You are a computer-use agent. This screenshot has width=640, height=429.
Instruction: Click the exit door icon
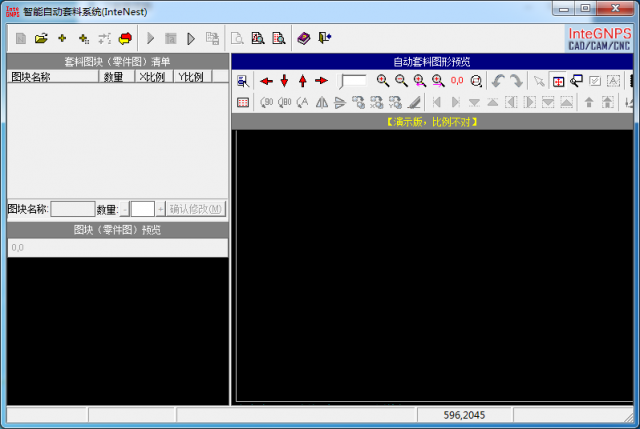324,38
